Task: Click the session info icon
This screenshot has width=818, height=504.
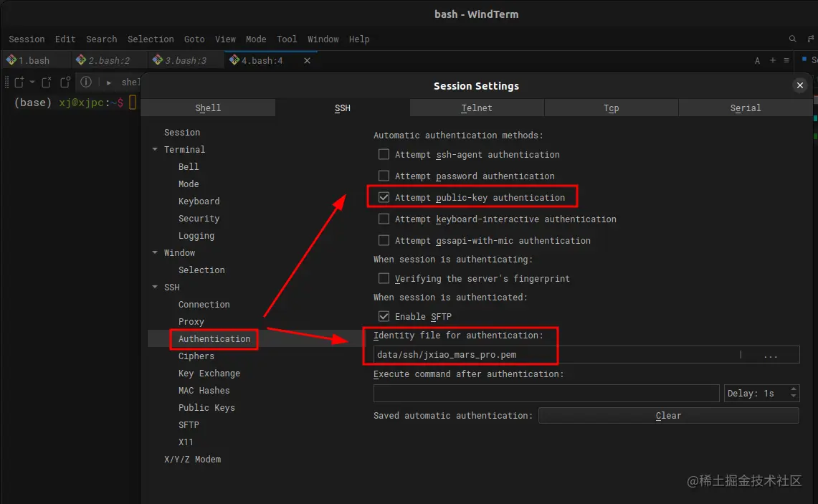Action: [x=86, y=82]
